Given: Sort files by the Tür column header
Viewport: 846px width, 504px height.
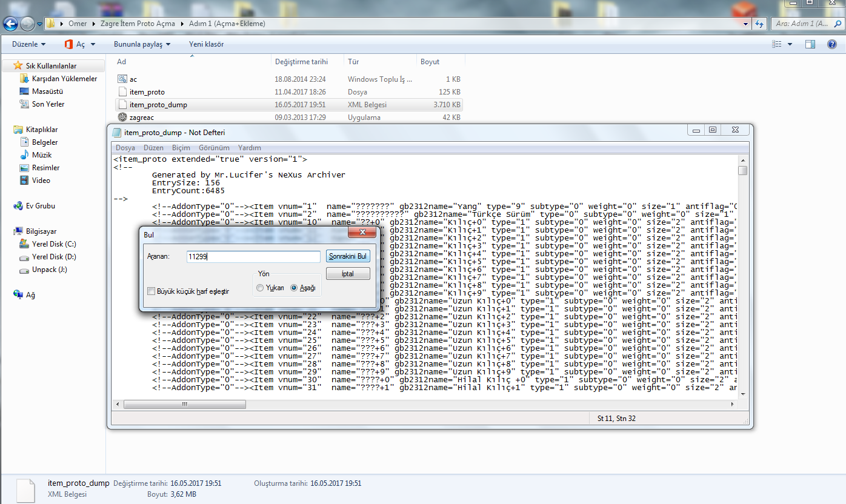Looking at the screenshot, I should pos(381,62).
